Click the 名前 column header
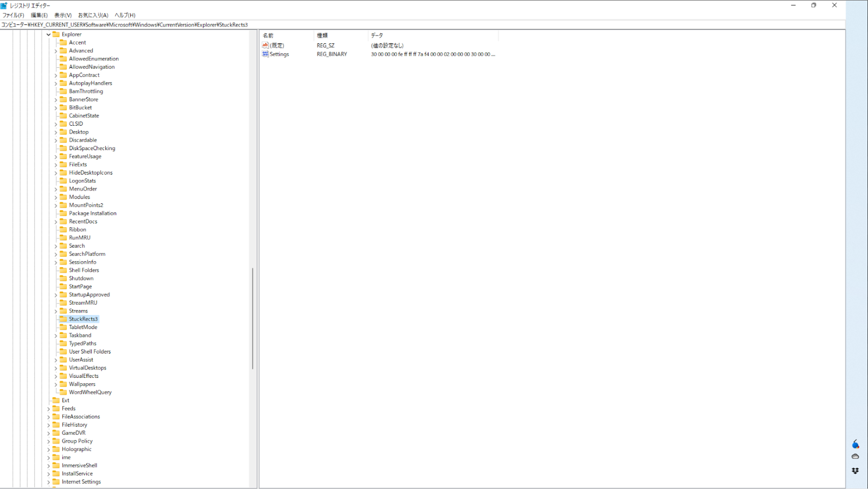 (x=286, y=35)
